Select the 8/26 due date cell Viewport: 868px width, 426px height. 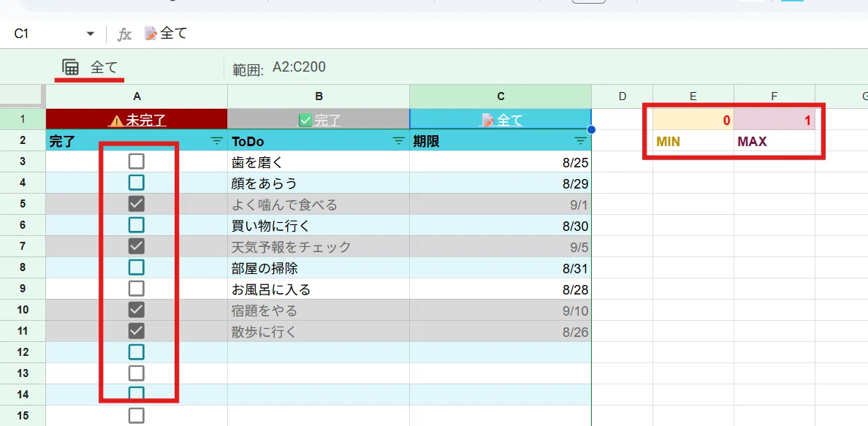500,331
